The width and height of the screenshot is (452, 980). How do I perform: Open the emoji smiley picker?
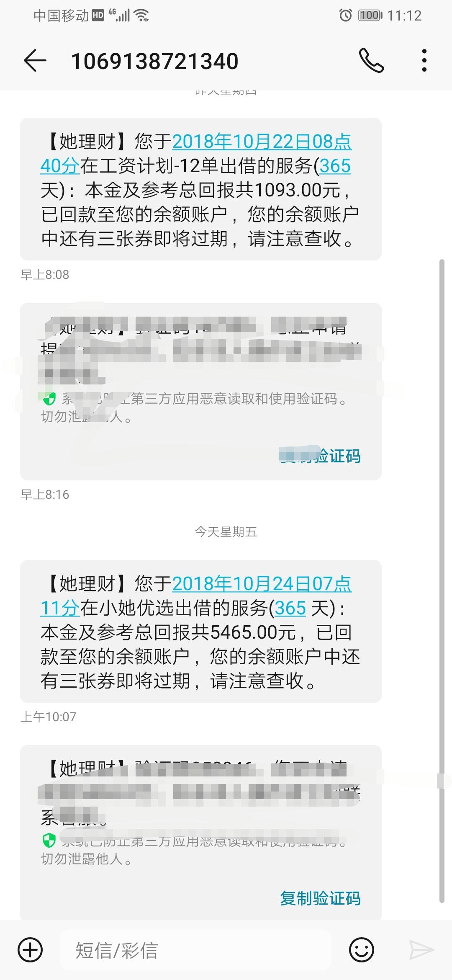pos(362,950)
